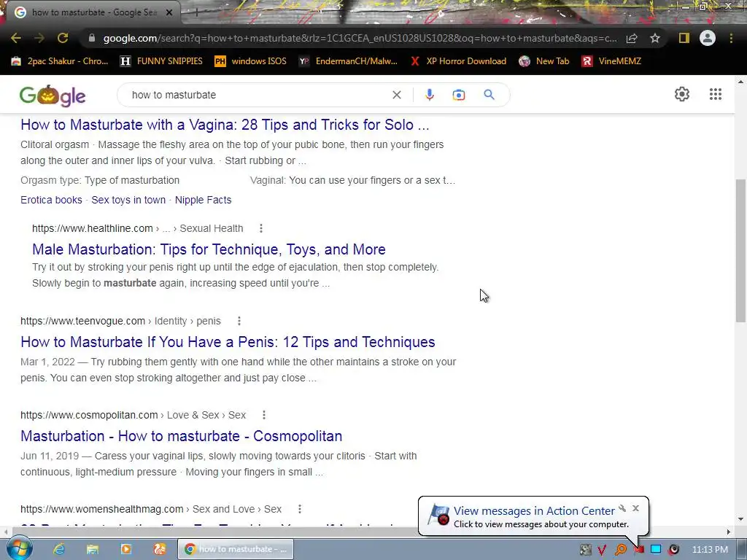Click into the Google search text field
This screenshot has height=560, width=747.
click(x=258, y=95)
